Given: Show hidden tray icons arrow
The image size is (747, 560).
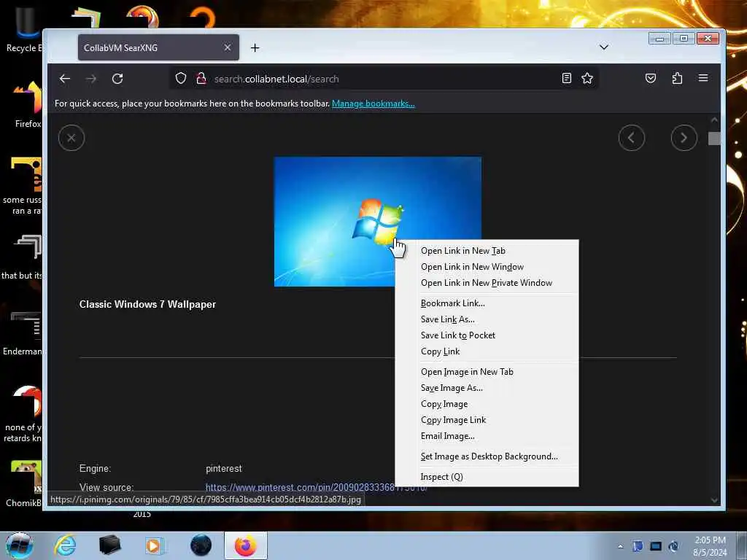Looking at the screenshot, I should click(620, 546).
